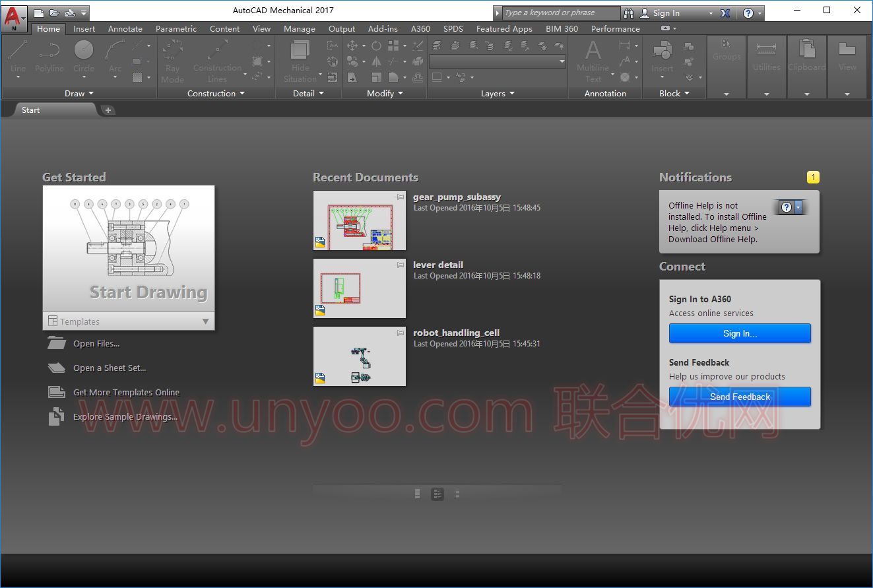Expand the Construction panel dropdown
The width and height of the screenshot is (873, 588).
pyautogui.click(x=216, y=93)
